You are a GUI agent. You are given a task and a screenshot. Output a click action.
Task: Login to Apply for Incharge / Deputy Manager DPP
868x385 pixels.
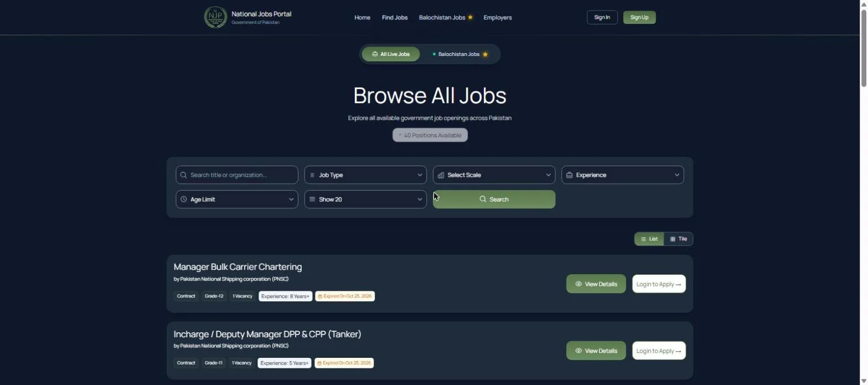pyautogui.click(x=659, y=351)
